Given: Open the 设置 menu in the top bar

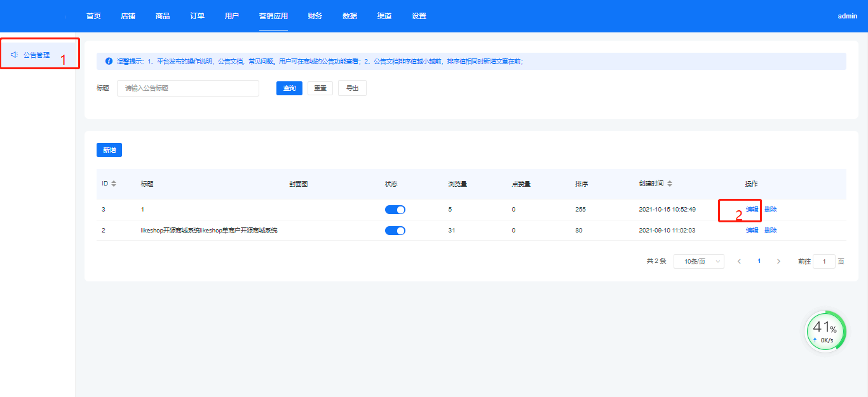Looking at the screenshot, I should [419, 16].
